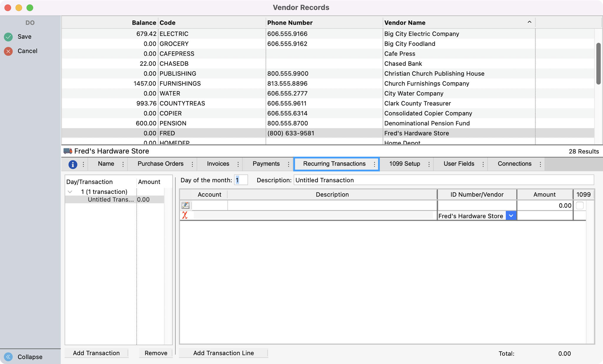This screenshot has height=364, width=603.
Task: Select the Clark County Treasurer vendor row
Action: click(417, 103)
